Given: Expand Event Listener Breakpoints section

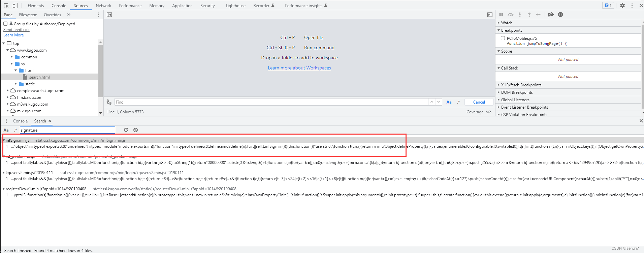Looking at the screenshot, I should (x=498, y=107).
